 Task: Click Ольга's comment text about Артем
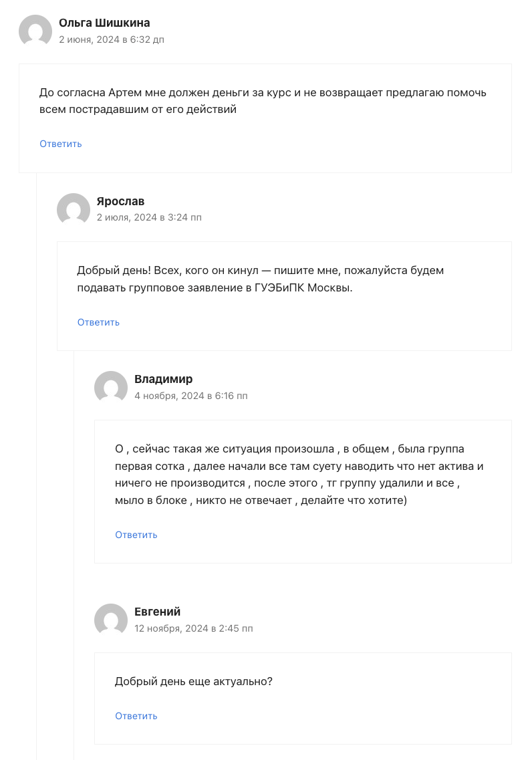(263, 101)
